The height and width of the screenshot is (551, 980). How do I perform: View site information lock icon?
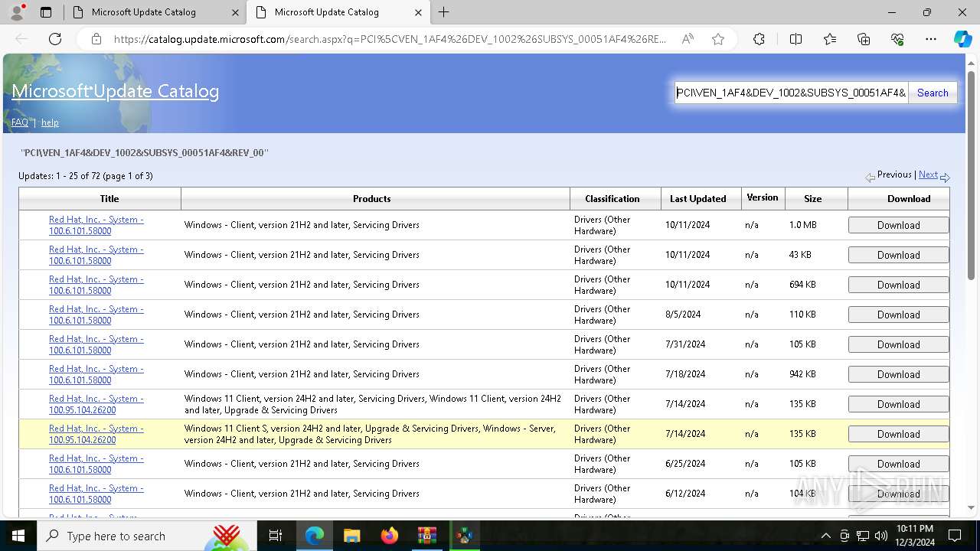pyautogui.click(x=96, y=39)
